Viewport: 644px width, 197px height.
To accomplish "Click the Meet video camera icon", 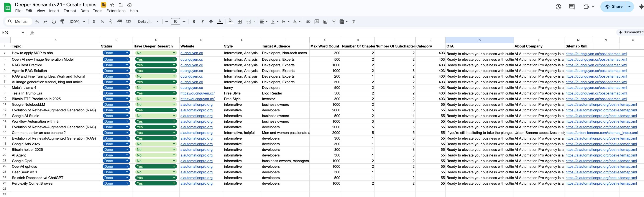I will click(x=586, y=7).
